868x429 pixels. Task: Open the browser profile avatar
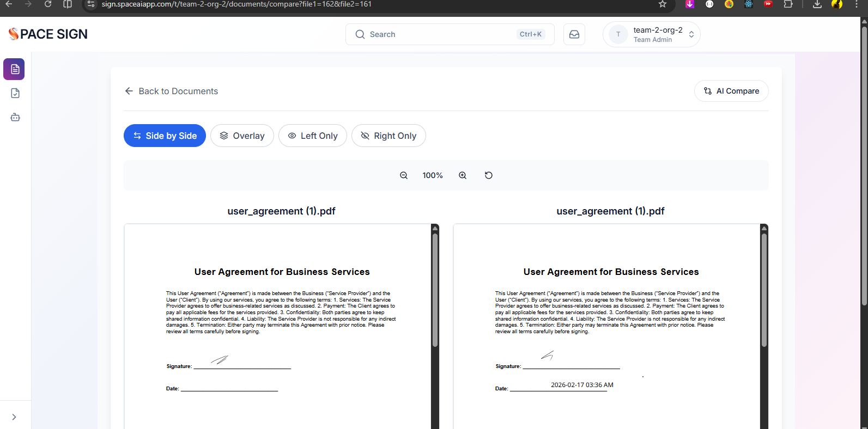pyautogui.click(x=837, y=4)
